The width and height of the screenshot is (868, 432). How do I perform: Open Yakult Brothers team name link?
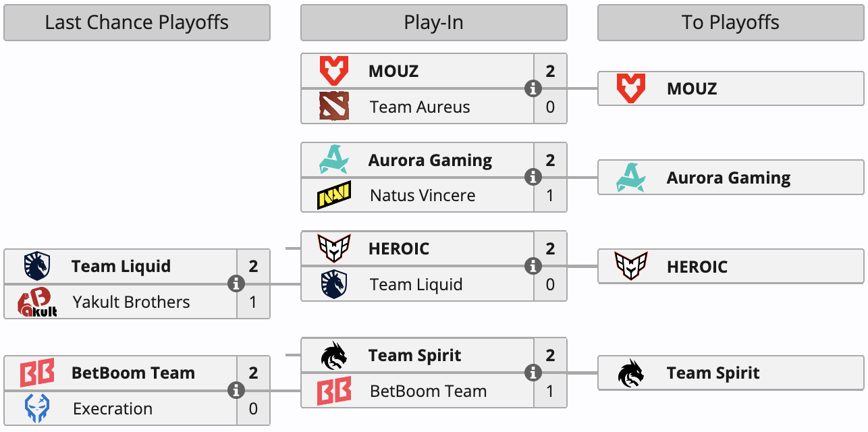coord(132,302)
